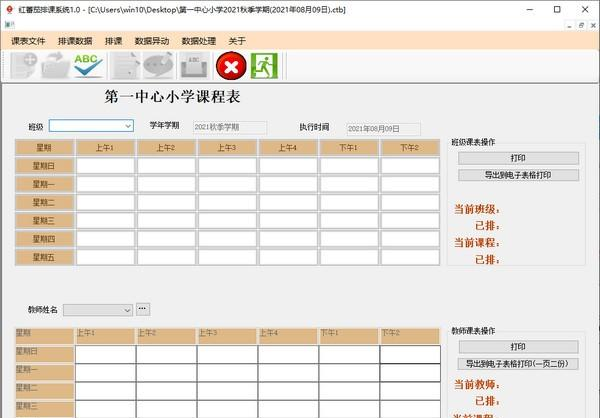Screen dimensions: 600x418
Task: Select class table cell 星期五 上午1
Action: click(105, 257)
